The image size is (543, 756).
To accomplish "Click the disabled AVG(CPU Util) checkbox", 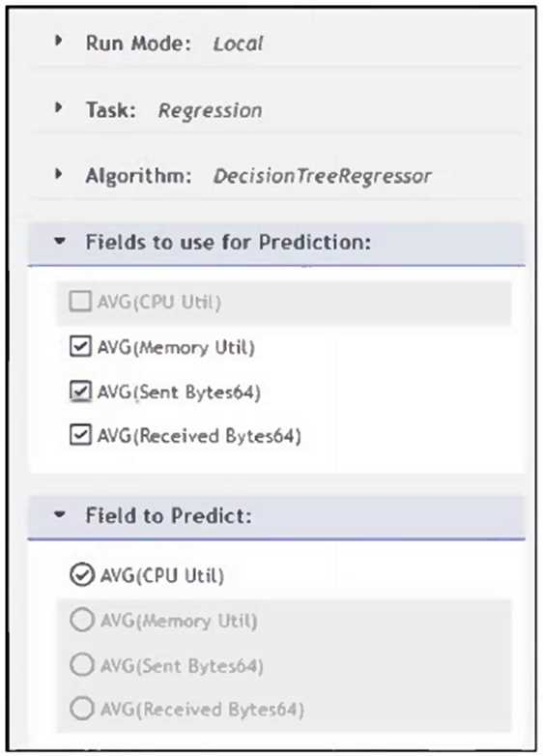I will tap(80, 302).
